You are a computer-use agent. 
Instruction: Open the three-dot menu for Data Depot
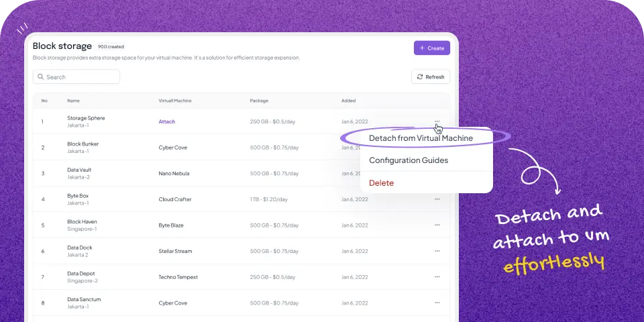(x=437, y=277)
